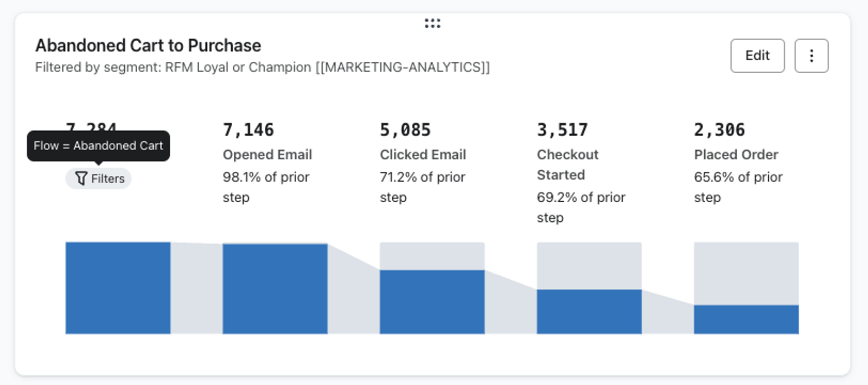Click the 2,306 Placed Order count

[x=719, y=130]
